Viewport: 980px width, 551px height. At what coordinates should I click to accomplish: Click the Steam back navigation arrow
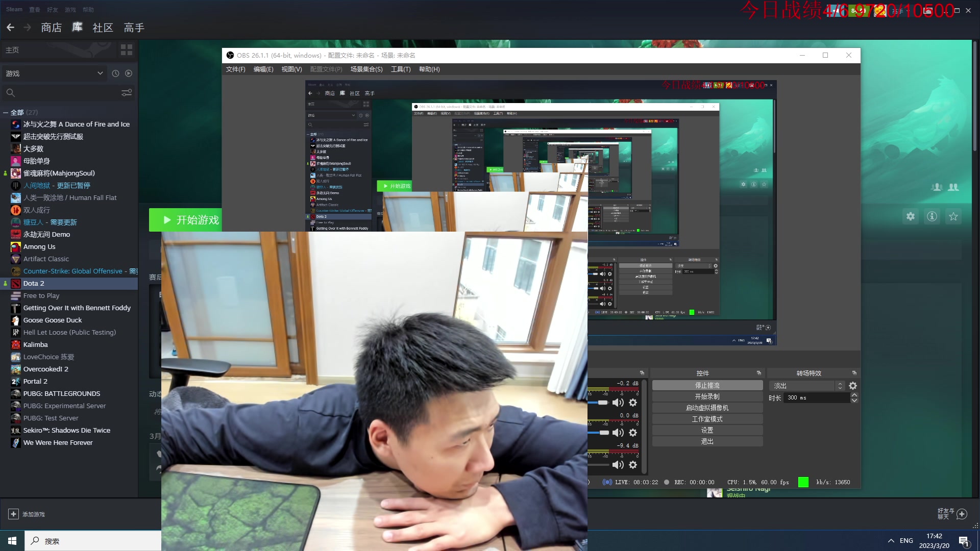(x=10, y=28)
